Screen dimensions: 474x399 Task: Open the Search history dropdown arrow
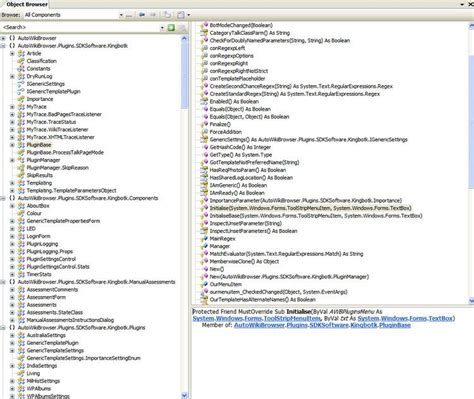click(162, 28)
